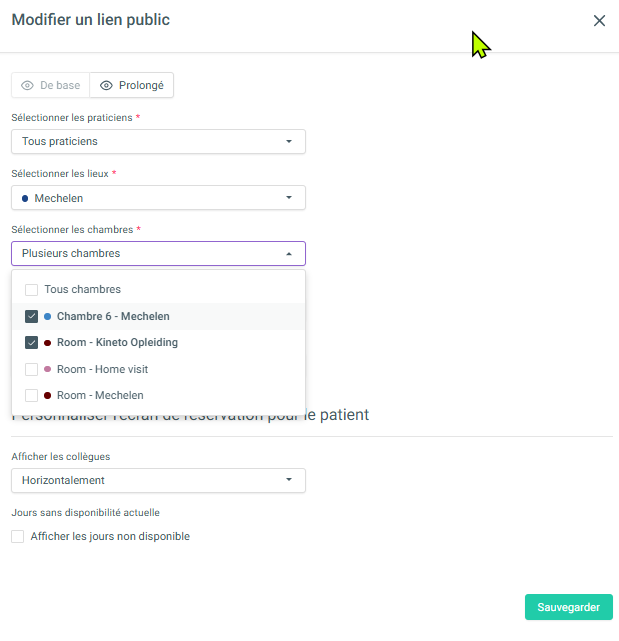Click the eye icon on Prolongé
The width and height of the screenshot is (619, 641).
pyautogui.click(x=106, y=86)
